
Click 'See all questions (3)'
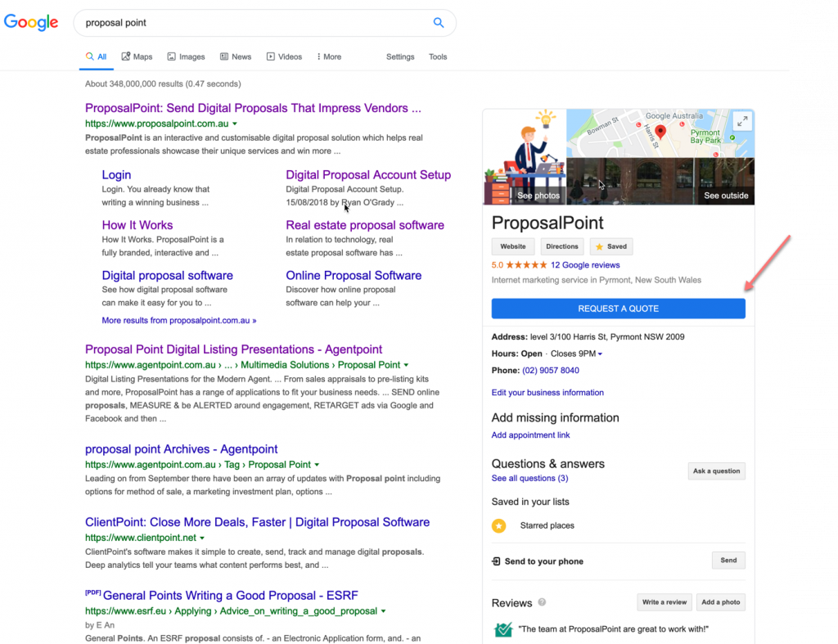[x=529, y=479]
